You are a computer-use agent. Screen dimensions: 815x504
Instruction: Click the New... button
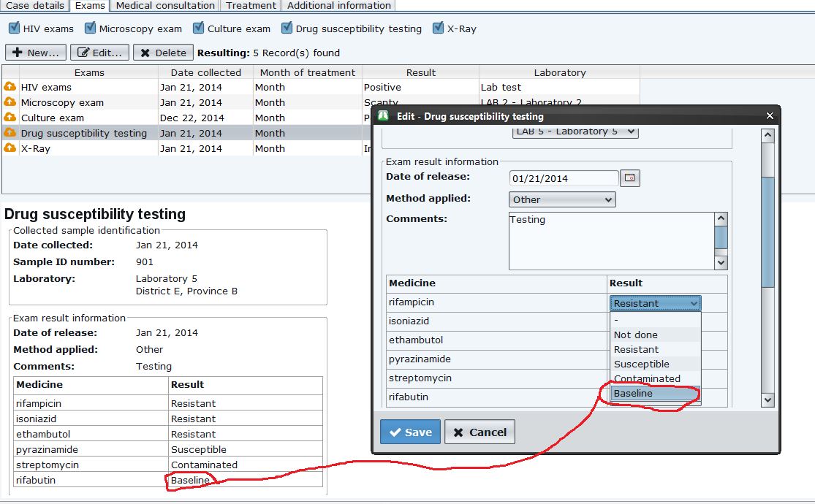[x=36, y=53]
